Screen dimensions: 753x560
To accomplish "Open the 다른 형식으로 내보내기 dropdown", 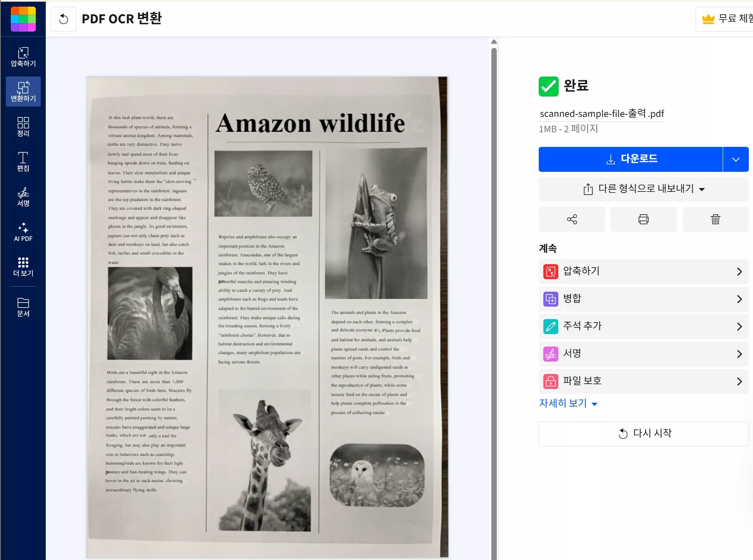I will point(644,189).
